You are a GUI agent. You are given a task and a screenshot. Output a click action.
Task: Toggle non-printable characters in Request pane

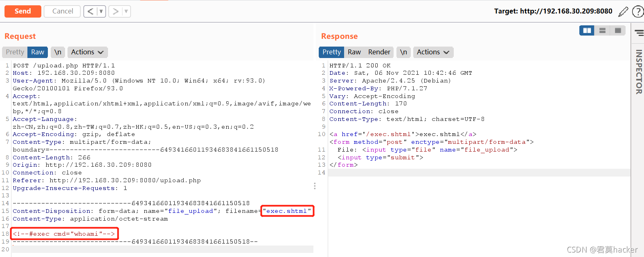point(58,52)
